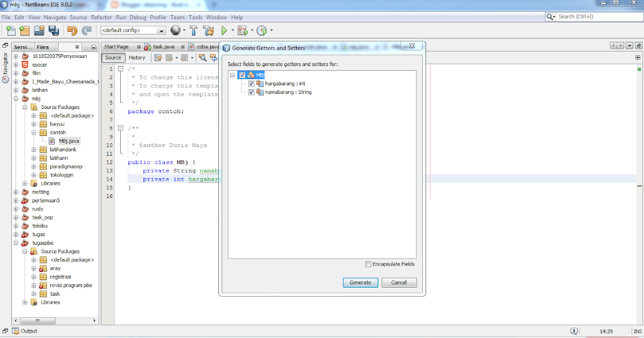The height and width of the screenshot is (338, 644).
Task: Open the Profile Project clock icon
Action: click(x=261, y=31)
